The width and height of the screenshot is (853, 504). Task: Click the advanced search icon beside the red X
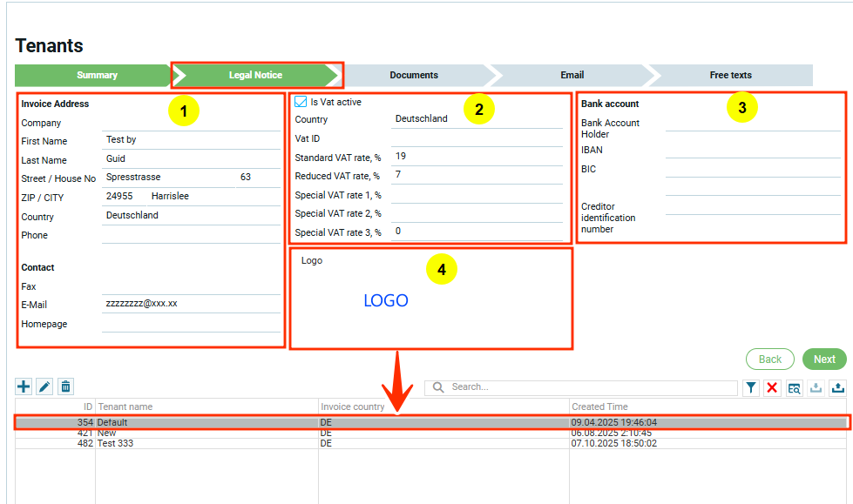[794, 387]
